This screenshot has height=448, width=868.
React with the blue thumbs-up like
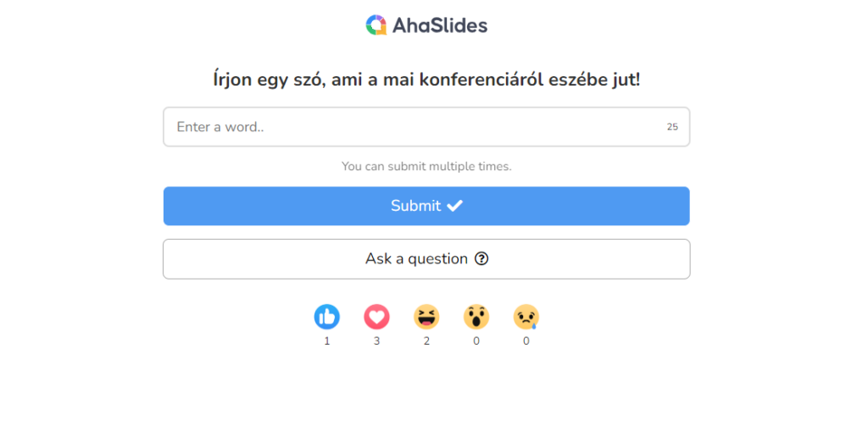tap(326, 317)
